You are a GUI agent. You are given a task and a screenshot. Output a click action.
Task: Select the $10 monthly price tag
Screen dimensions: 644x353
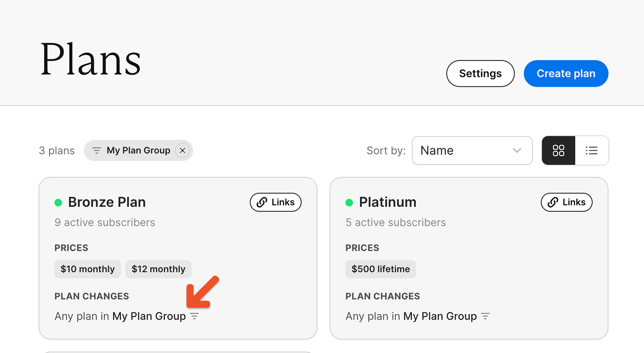pos(88,269)
